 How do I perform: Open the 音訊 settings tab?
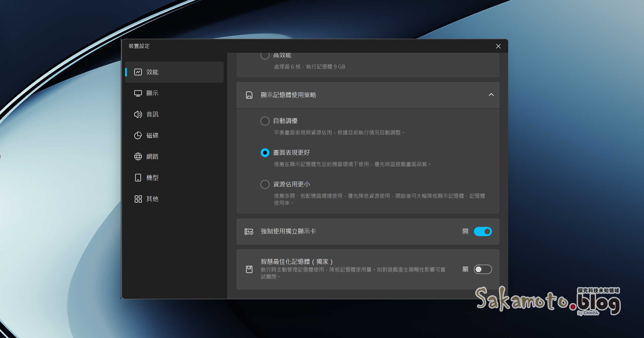point(174,114)
